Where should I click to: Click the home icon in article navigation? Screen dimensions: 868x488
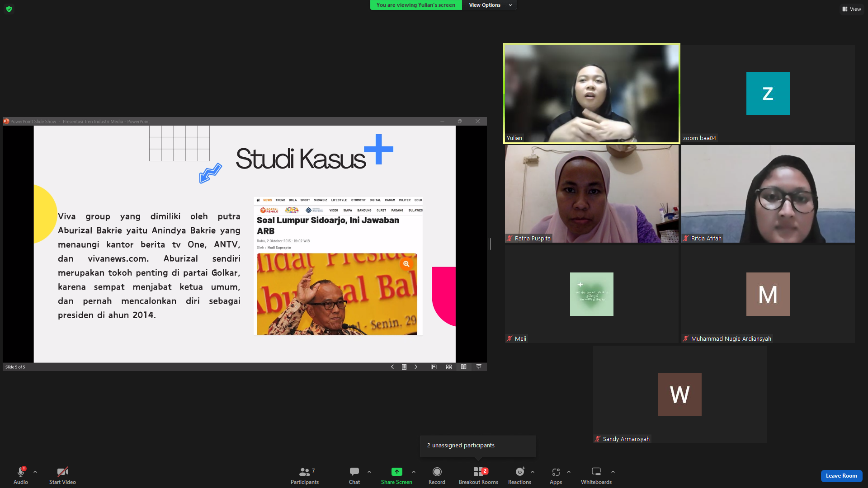(x=258, y=200)
